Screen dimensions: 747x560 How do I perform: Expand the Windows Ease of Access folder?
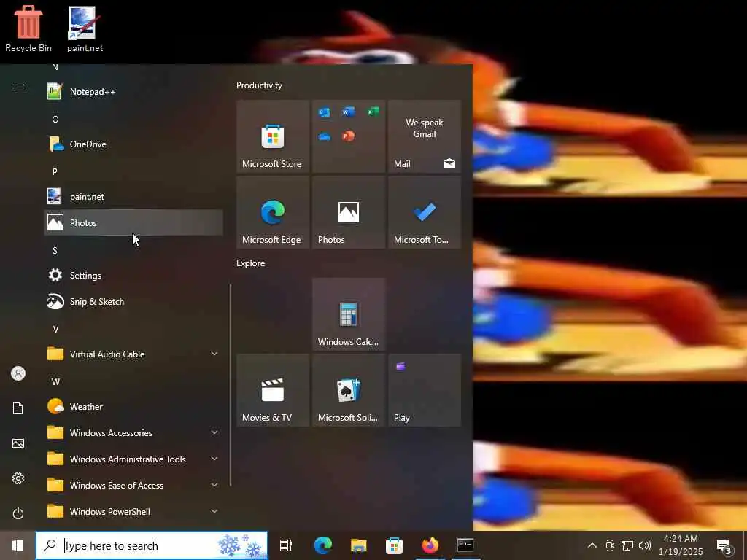(x=133, y=485)
